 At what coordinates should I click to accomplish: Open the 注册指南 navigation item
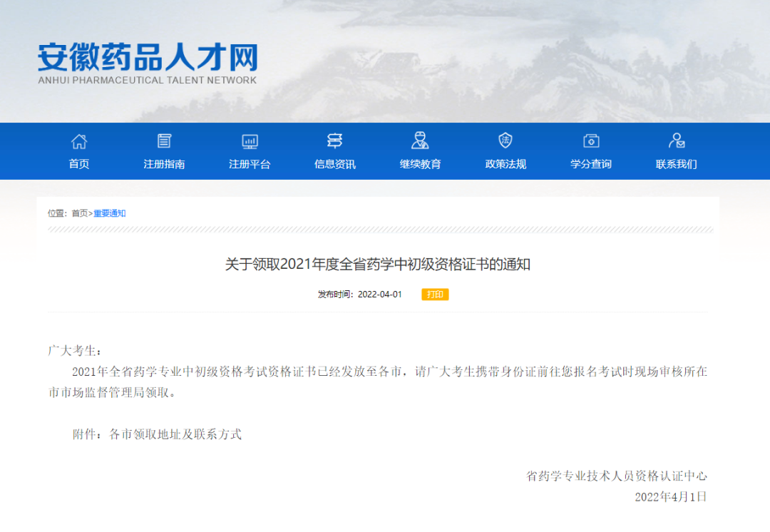[164, 164]
